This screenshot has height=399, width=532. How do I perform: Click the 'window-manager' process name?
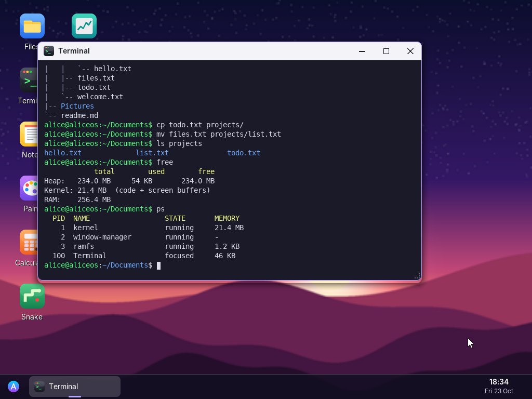(x=102, y=237)
